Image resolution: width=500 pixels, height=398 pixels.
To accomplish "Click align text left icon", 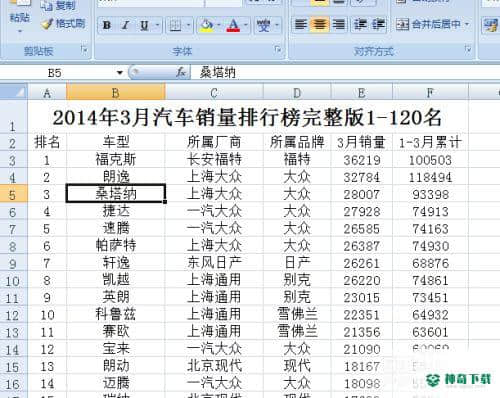I will pos(301,24).
